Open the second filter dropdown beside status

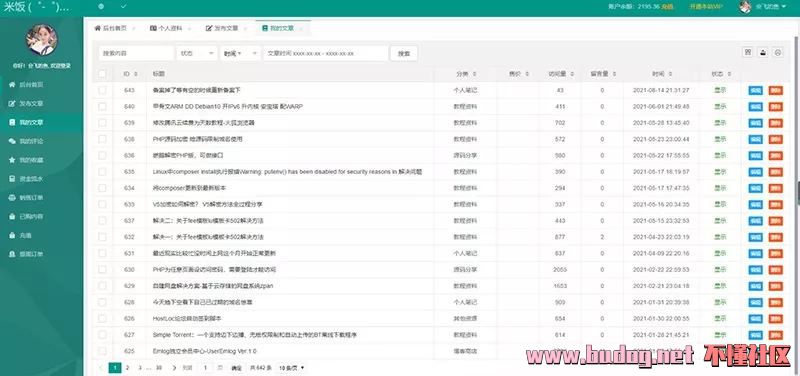point(240,53)
